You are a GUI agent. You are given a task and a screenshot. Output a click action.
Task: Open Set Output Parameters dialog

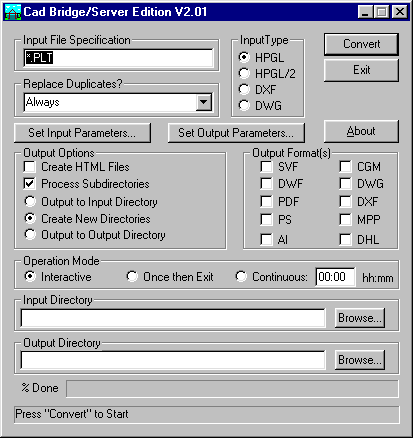tap(236, 133)
